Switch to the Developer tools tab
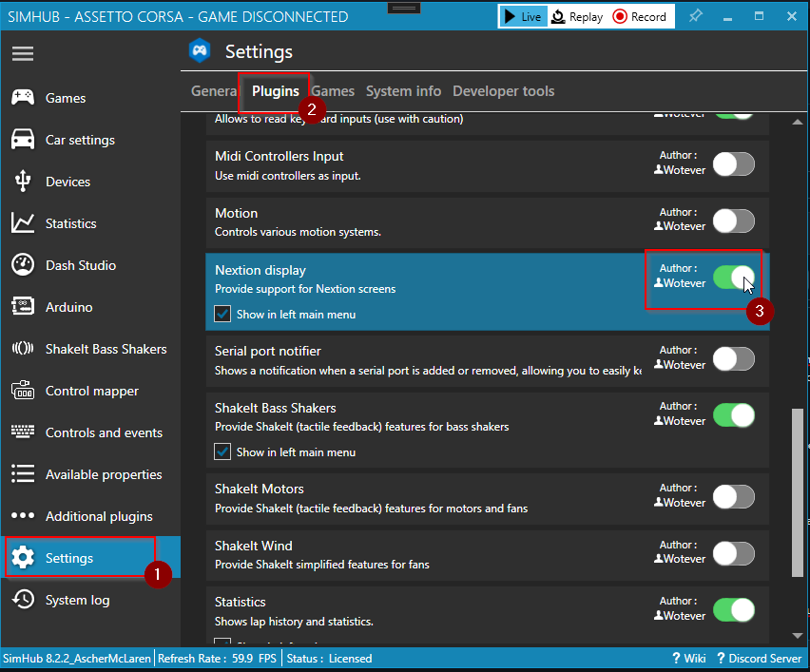 pyautogui.click(x=503, y=91)
